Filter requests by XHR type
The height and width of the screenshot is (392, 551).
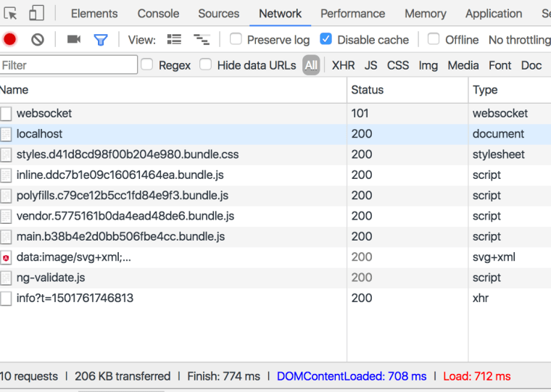tap(343, 65)
